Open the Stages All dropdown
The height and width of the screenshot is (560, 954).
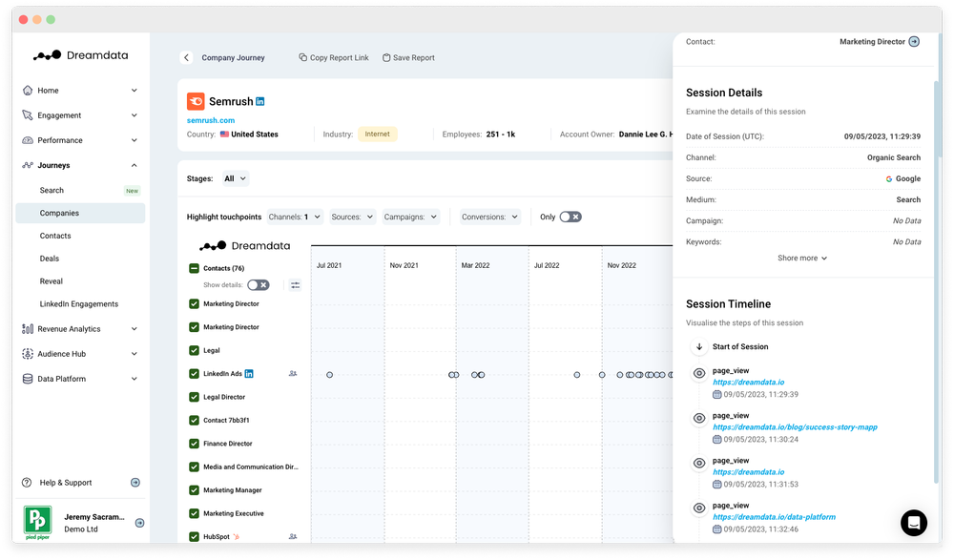pos(235,178)
